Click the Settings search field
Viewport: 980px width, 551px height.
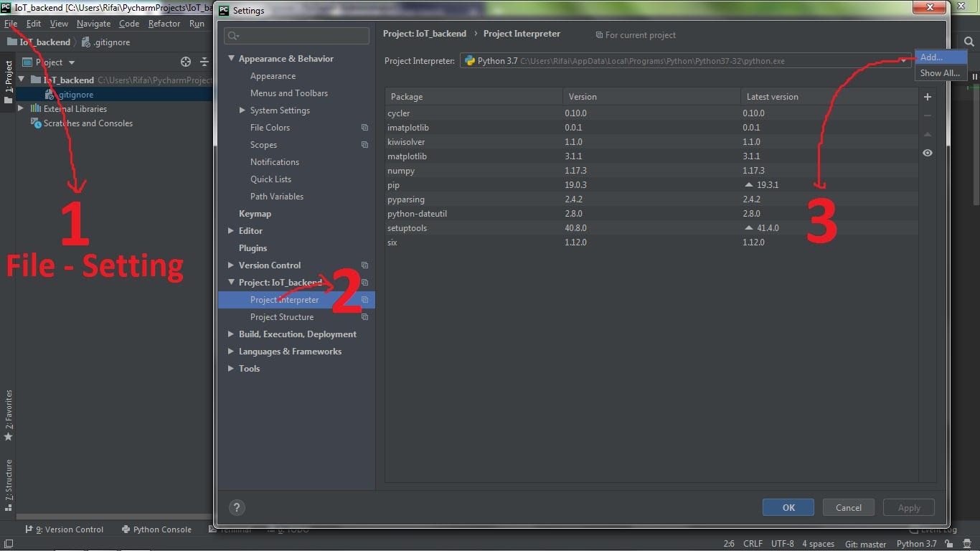point(296,35)
